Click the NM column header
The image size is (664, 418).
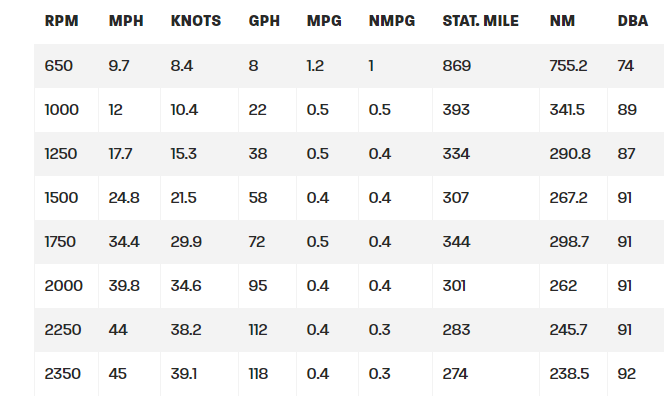pyautogui.click(x=562, y=21)
